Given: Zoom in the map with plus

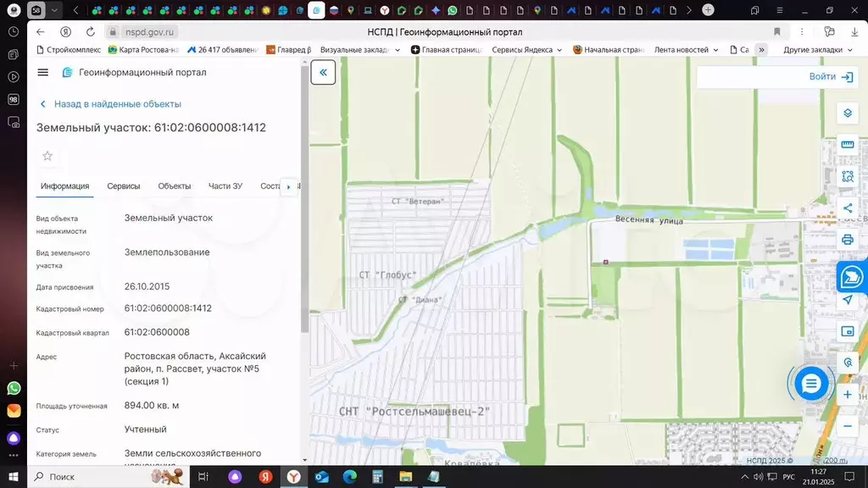Looking at the screenshot, I should click(x=848, y=395).
